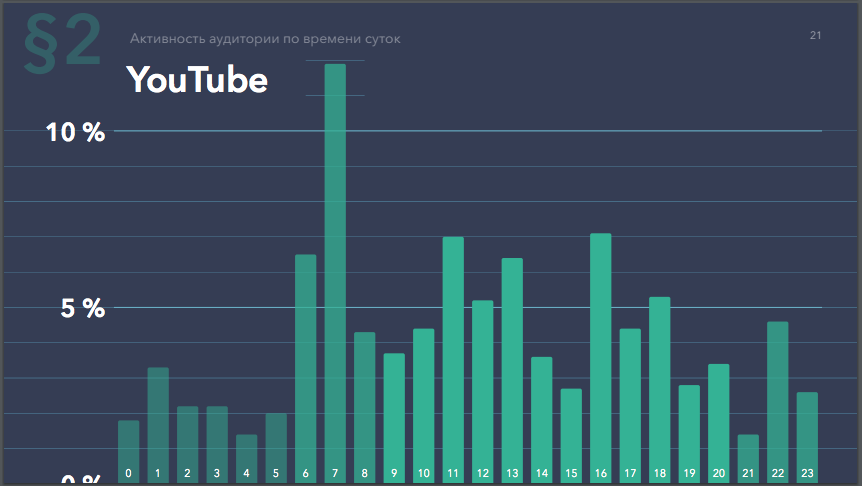Select the bar for hour 23
Viewport: 862px width, 486px height.
click(x=808, y=438)
